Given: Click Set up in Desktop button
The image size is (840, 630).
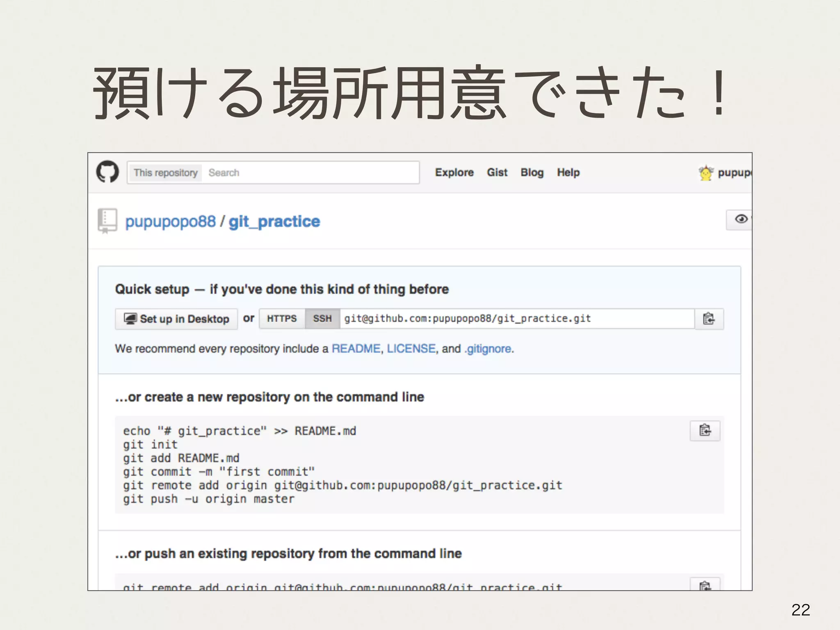Looking at the screenshot, I should (176, 319).
